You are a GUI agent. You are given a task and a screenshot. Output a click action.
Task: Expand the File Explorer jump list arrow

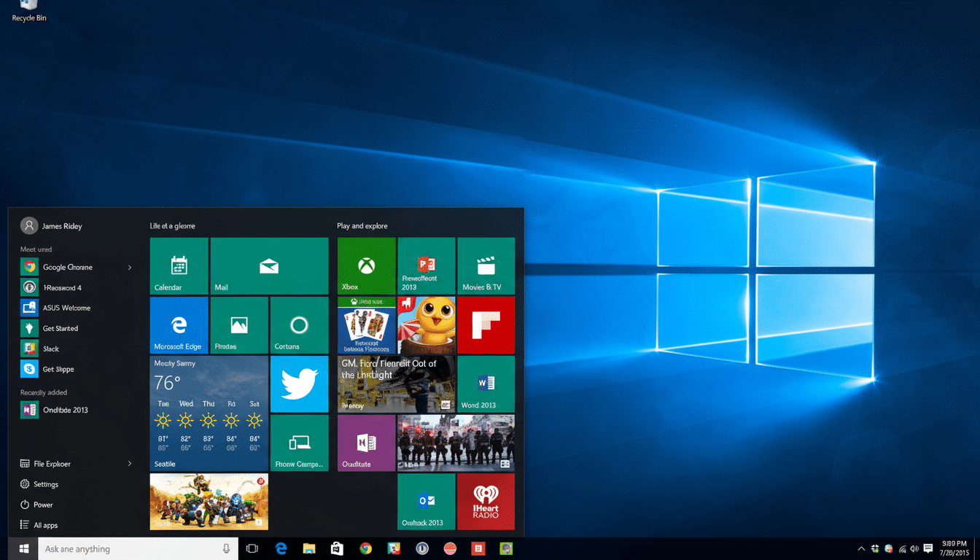click(x=130, y=463)
